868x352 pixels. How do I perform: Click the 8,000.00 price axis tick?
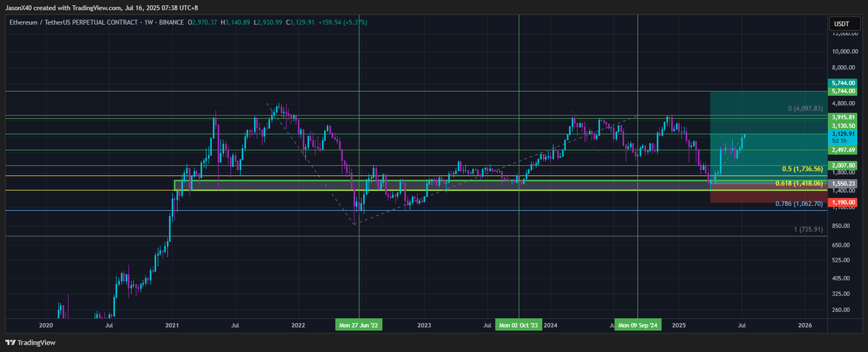click(843, 69)
